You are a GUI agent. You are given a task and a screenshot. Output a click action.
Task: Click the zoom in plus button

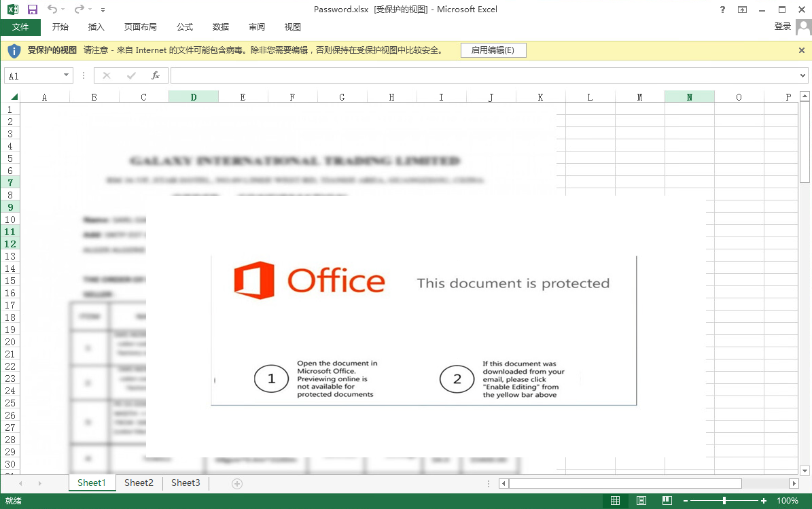click(x=763, y=501)
